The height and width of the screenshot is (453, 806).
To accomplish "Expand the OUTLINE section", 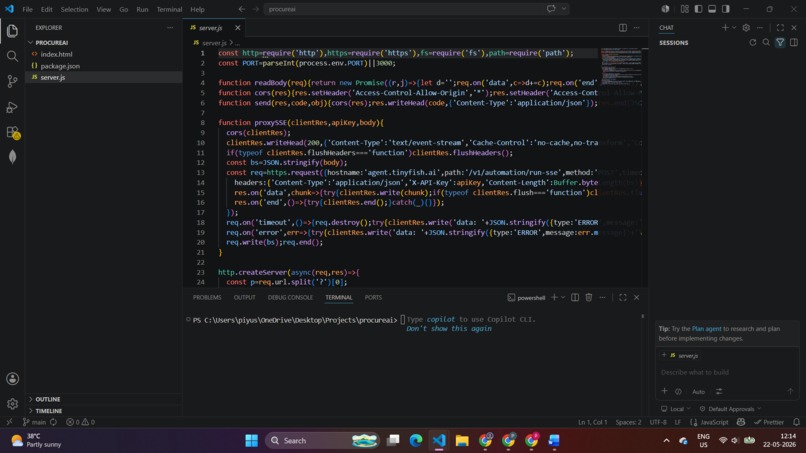I will [47, 399].
